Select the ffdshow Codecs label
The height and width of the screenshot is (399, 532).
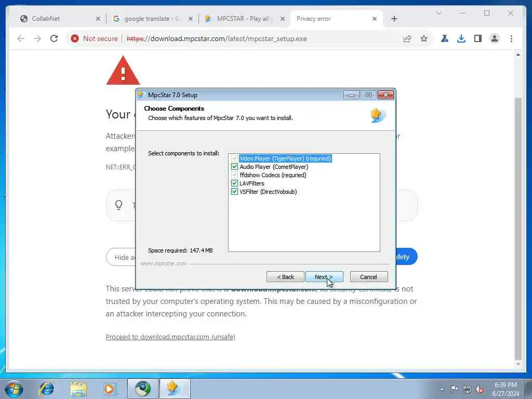tap(273, 175)
